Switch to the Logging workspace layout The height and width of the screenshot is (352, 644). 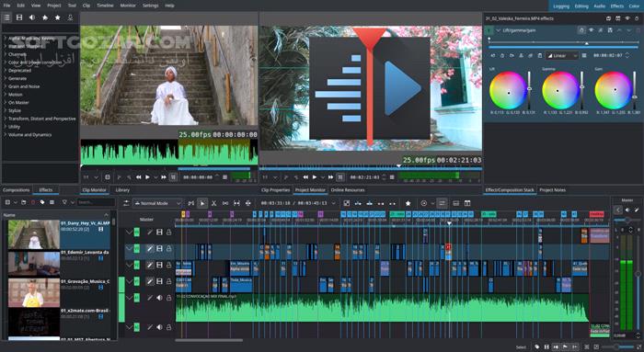coord(560,6)
